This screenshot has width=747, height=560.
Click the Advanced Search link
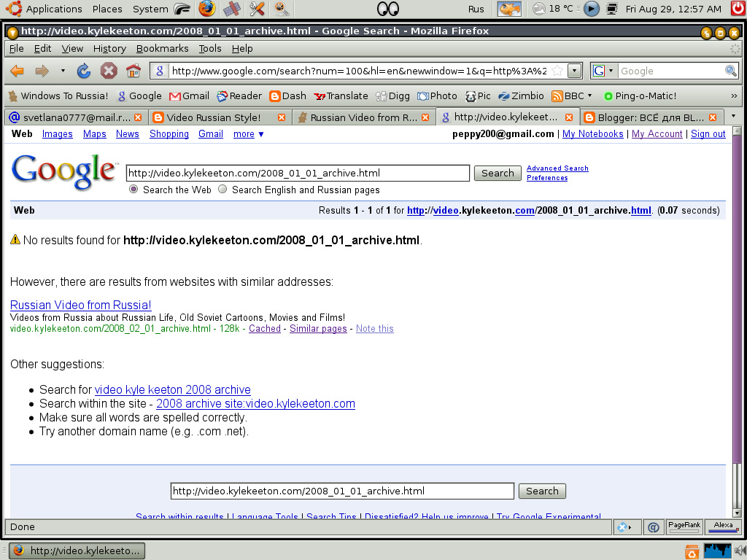click(557, 168)
